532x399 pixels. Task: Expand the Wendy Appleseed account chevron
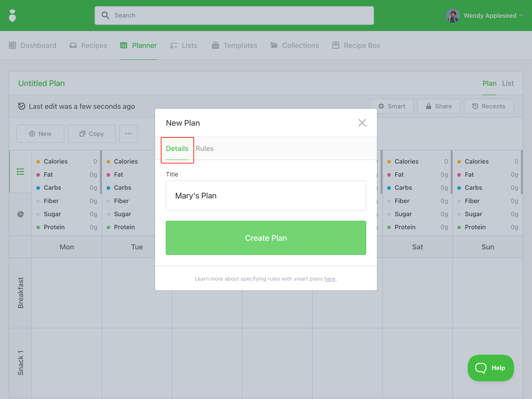pyautogui.click(x=521, y=16)
